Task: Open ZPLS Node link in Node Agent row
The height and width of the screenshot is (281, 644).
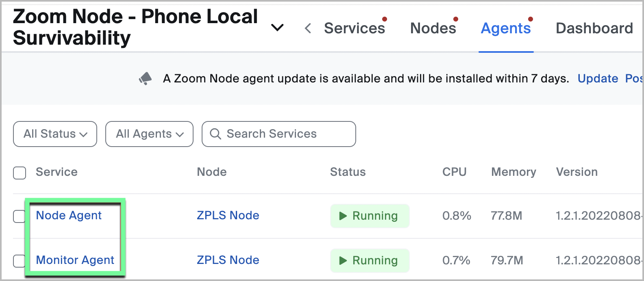Action: tap(228, 216)
